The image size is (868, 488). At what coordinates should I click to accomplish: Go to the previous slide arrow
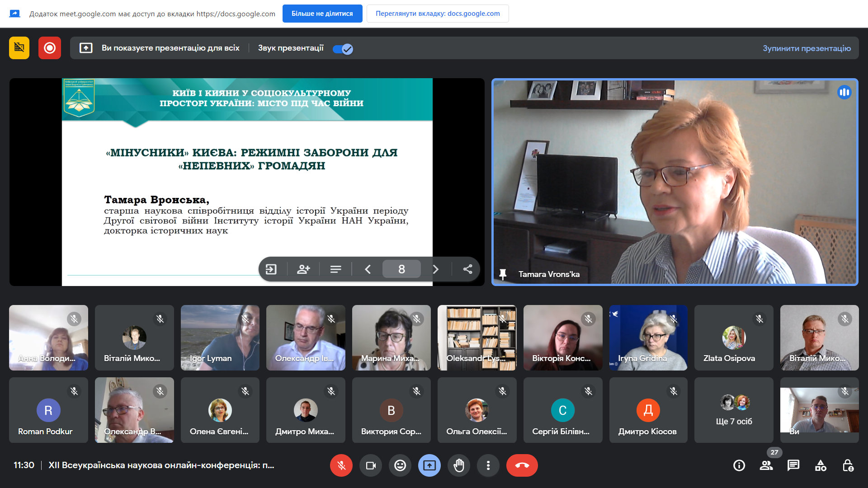tap(368, 269)
